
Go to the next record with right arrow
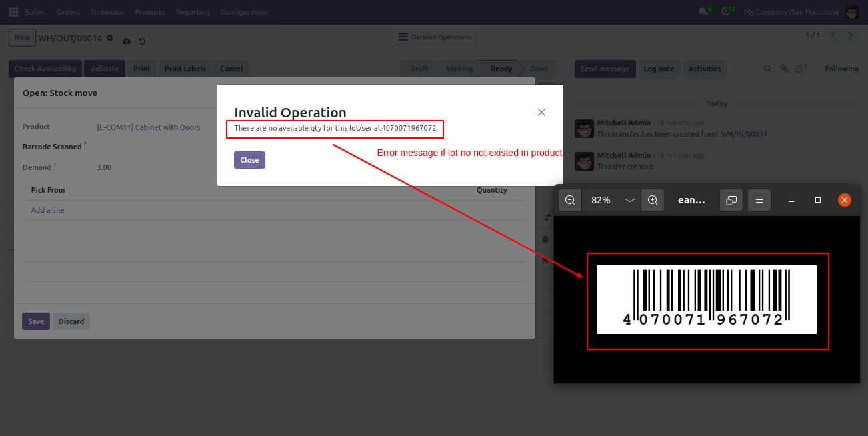pos(851,36)
